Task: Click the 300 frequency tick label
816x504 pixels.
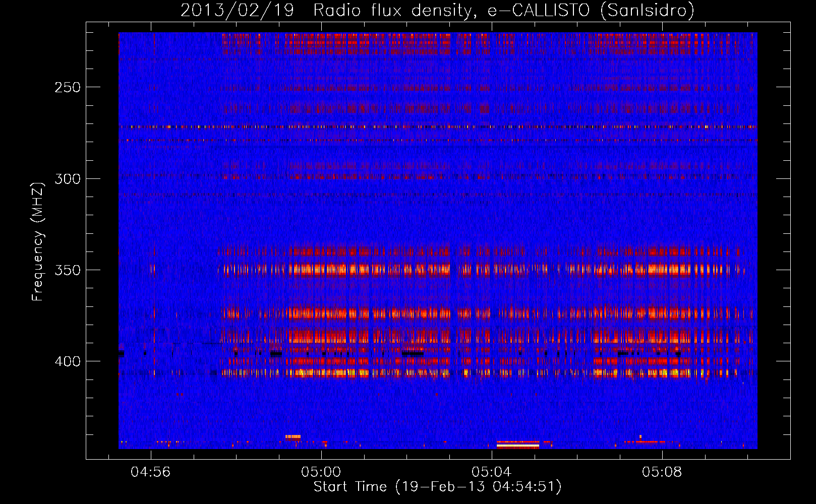Action: tap(68, 179)
